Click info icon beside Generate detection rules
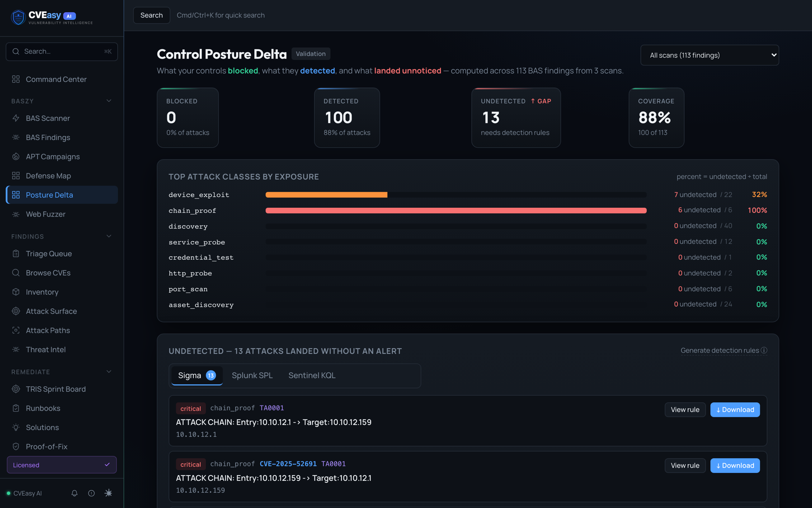The width and height of the screenshot is (812, 508). [764, 351]
